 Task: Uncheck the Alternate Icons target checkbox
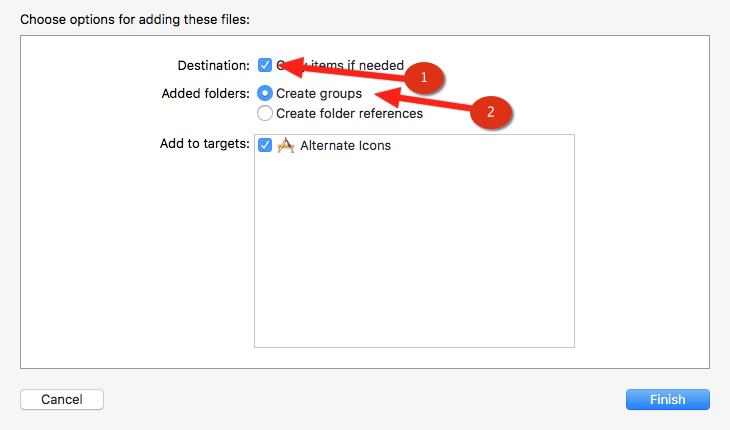(265, 145)
